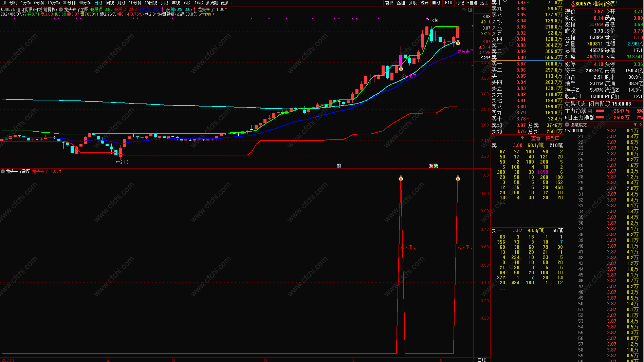Open the 龙头来了主图 indicator dropdown
This screenshot has width=644, height=362.
[x=61, y=9]
